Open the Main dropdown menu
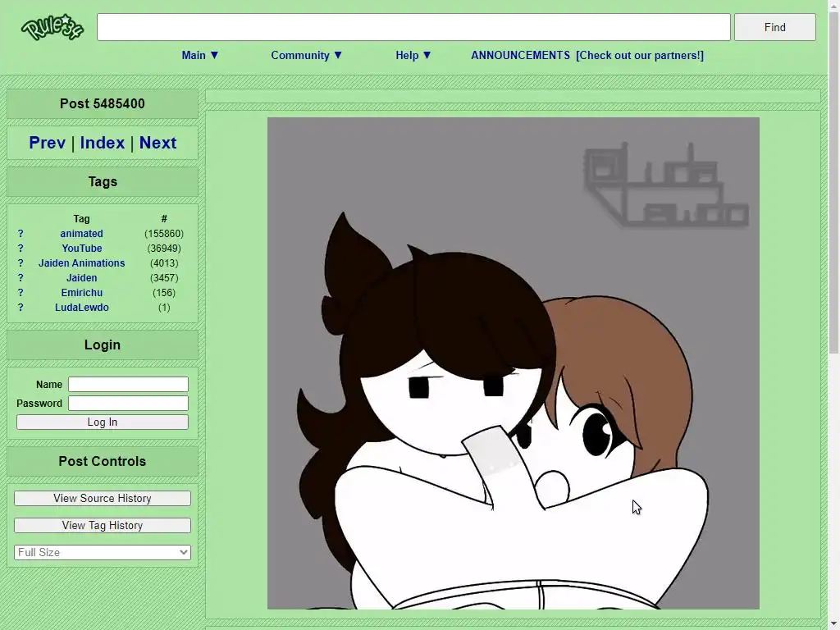This screenshot has width=840, height=630. (x=200, y=55)
